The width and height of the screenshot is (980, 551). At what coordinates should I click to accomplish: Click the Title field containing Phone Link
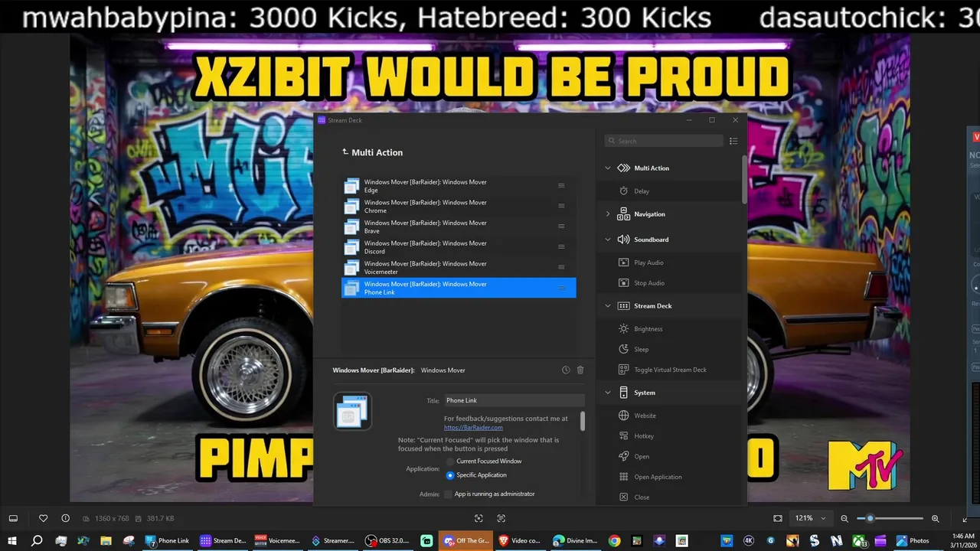tap(514, 400)
